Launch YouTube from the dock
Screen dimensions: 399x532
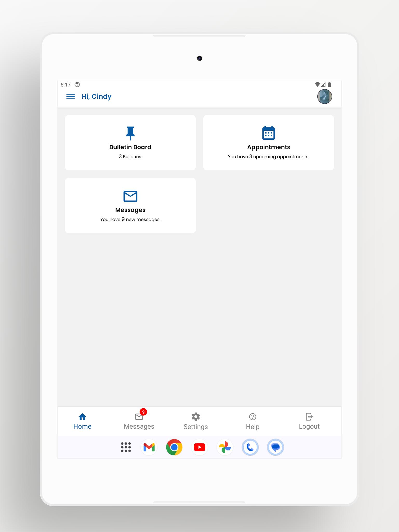coord(199,447)
